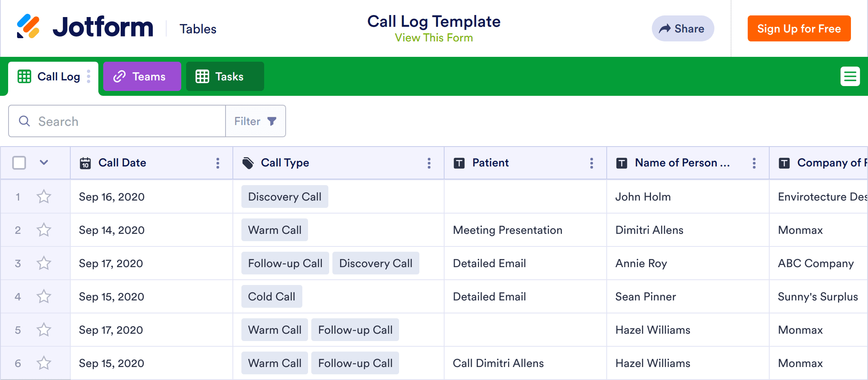
Task: Switch to the Tasks tab
Action: coord(225,76)
